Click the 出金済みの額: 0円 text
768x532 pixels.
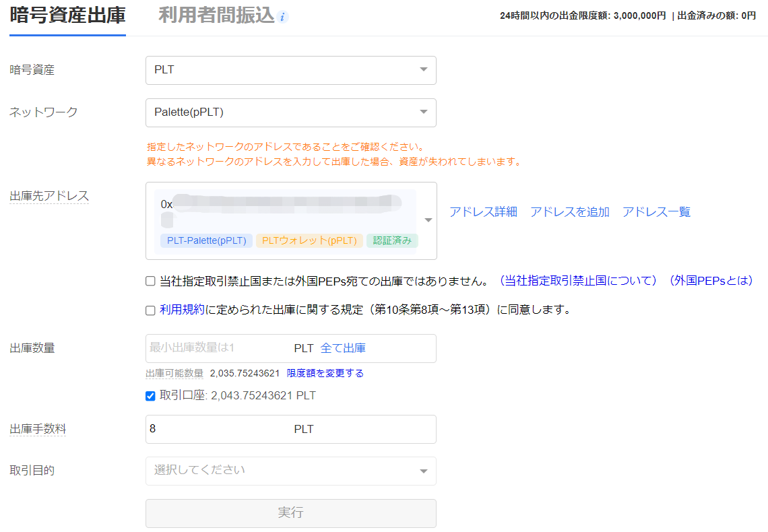[717, 15]
